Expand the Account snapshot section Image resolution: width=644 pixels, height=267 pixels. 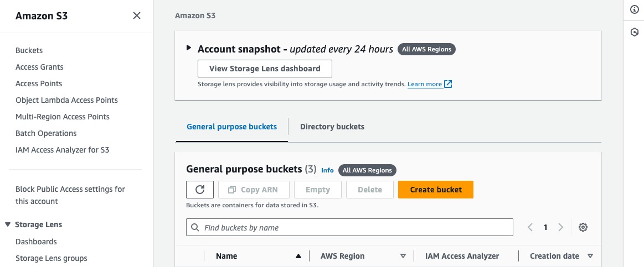tap(188, 48)
